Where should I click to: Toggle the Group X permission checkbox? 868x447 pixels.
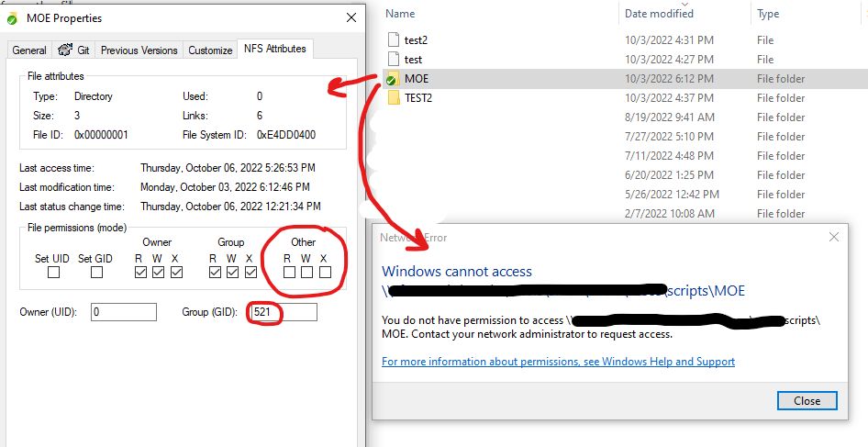tap(250, 273)
